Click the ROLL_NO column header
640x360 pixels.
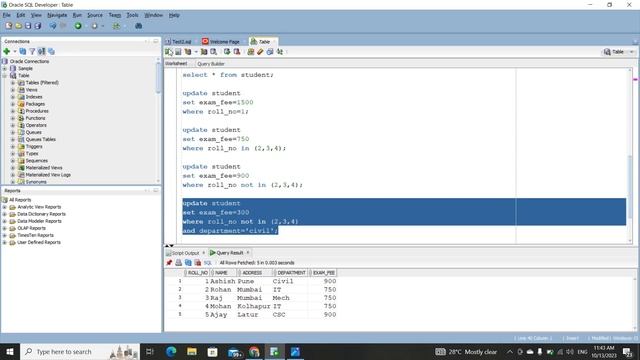tap(198, 273)
